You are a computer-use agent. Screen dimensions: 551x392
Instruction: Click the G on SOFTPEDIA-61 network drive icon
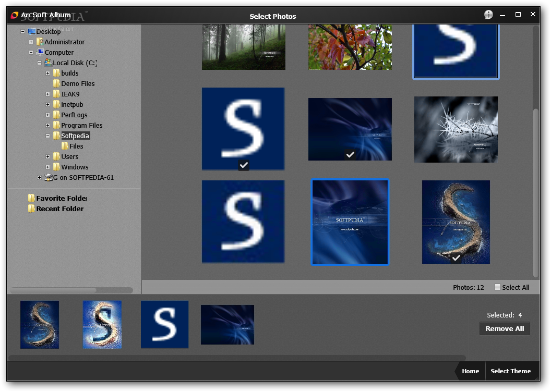[x=48, y=178]
